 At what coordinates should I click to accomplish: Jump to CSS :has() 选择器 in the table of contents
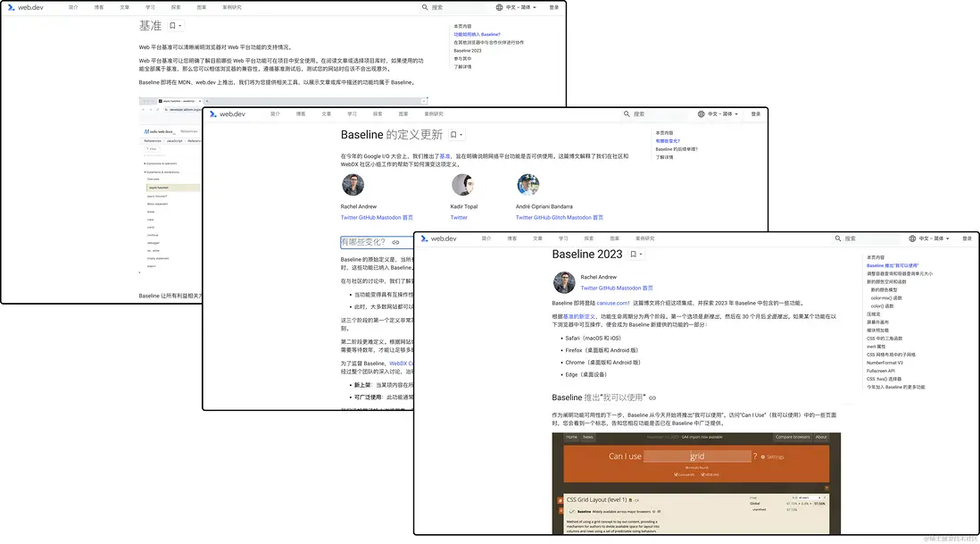884,379
